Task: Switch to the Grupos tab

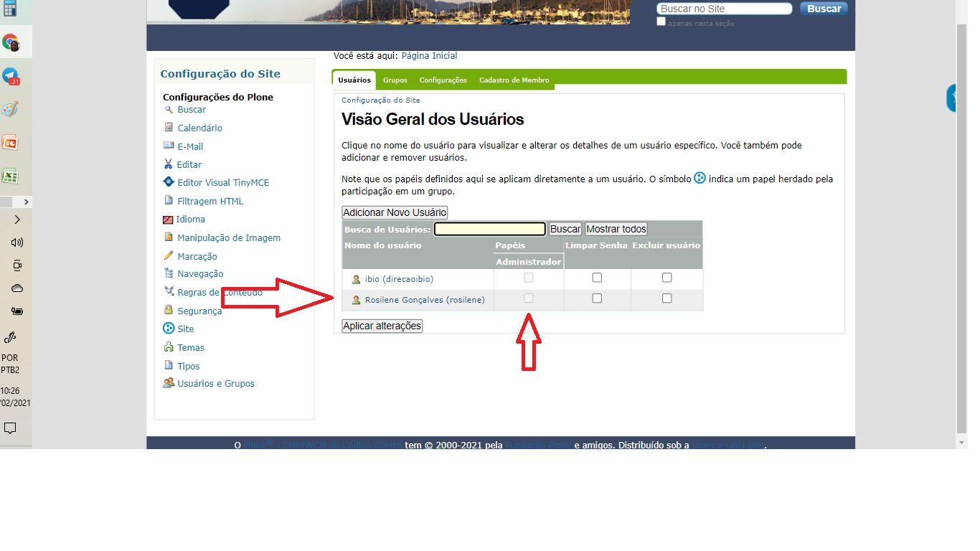Action: click(x=395, y=80)
